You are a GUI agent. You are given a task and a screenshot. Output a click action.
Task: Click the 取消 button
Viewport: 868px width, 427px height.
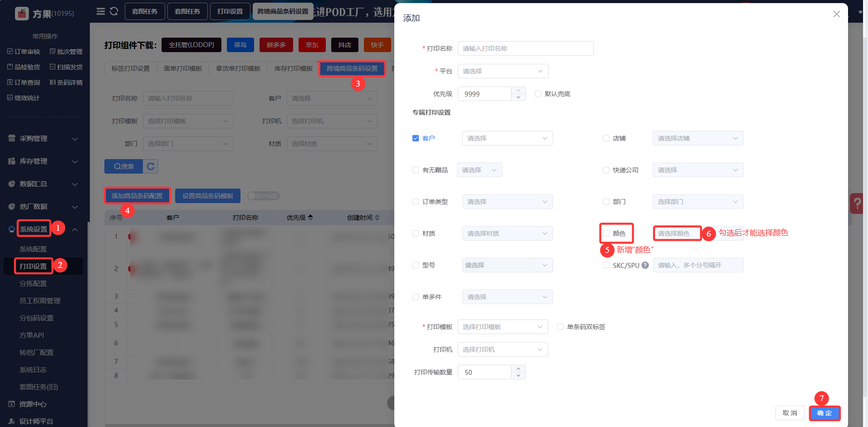(790, 413)
